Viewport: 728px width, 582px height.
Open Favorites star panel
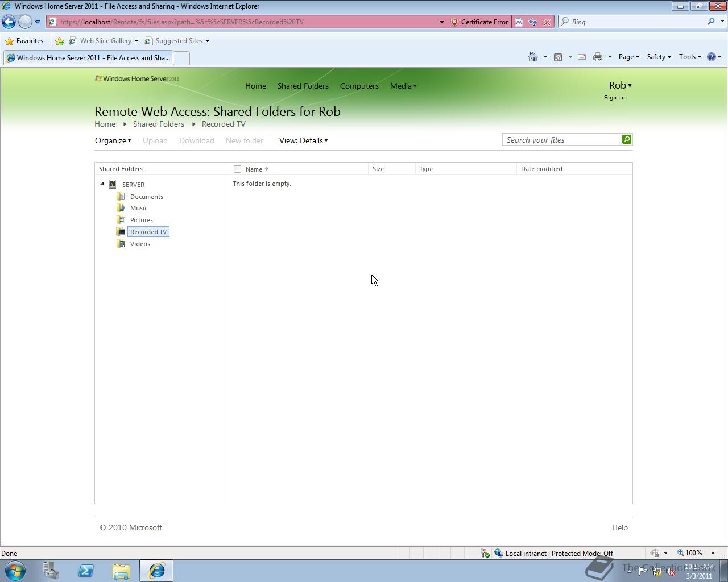[24, 41]
